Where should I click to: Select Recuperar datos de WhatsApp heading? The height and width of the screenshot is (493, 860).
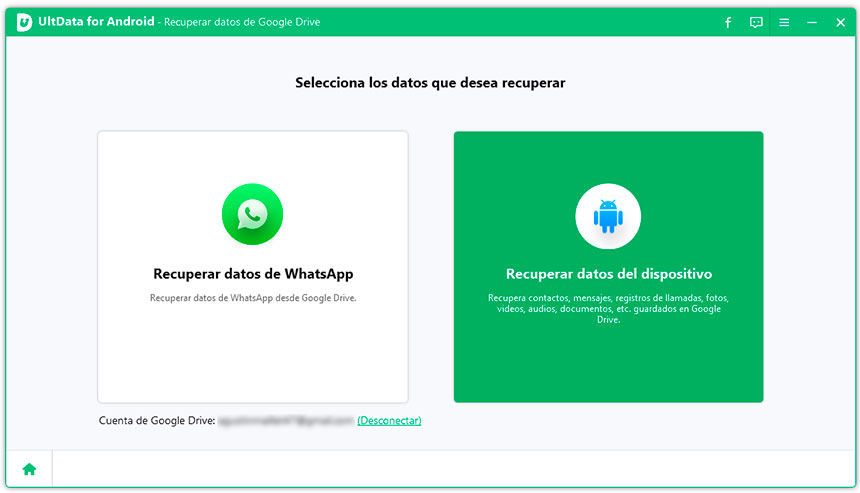tap(253, 274)
